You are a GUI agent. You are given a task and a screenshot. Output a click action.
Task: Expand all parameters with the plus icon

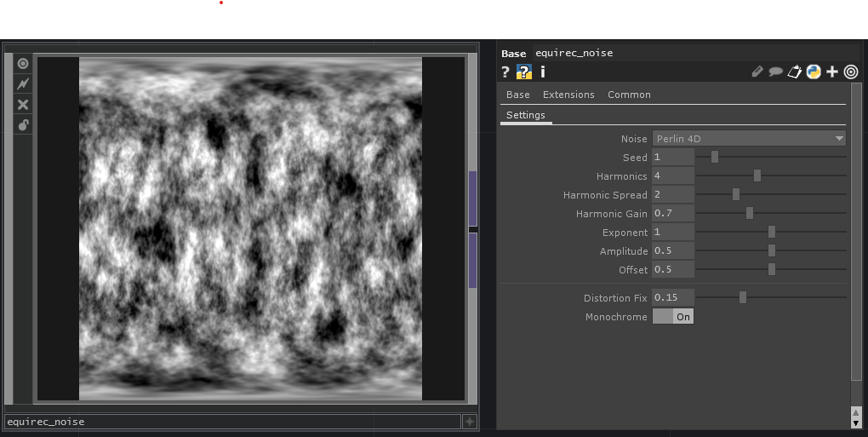[832, 72]
